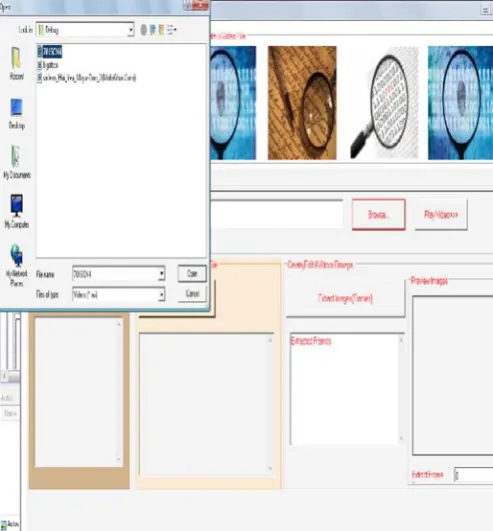Viewport: 493px width, 531px height.
Task: Click the Back navigation icon in Open dialog
Action: pyautogui.click(x=144, y=30)
